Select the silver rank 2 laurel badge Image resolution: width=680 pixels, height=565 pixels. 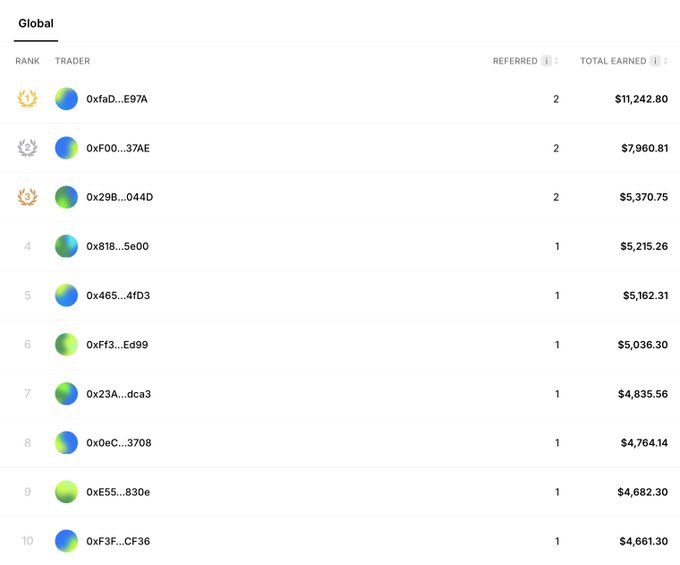tap(27, 148)
